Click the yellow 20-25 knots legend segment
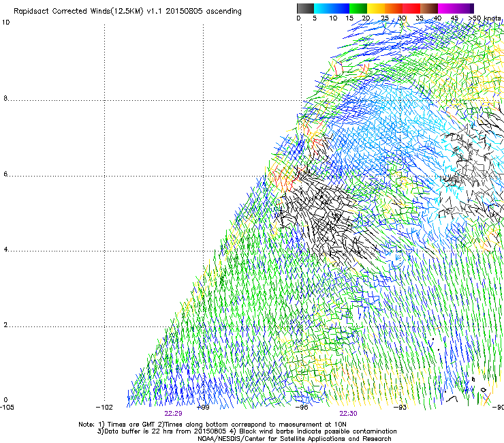This screenshot has width=504, height=443. (x=376, y=8)
